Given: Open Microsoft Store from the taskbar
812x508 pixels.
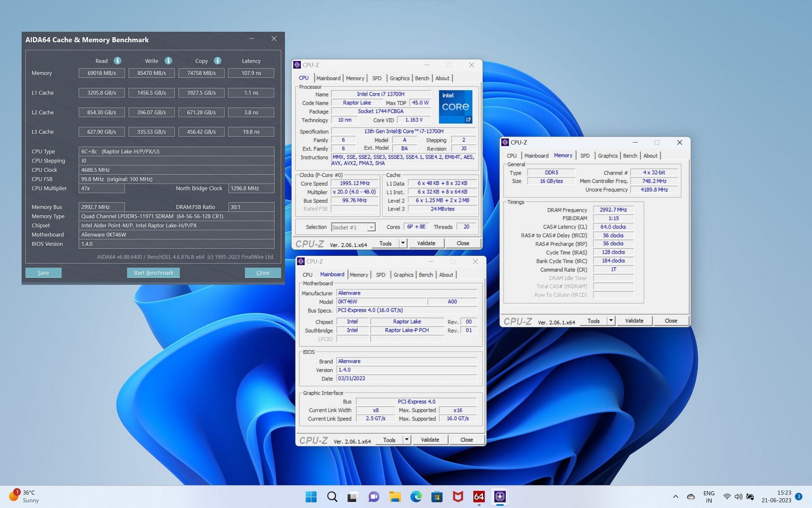Looking at the screenshot, I should click(437, 497).
